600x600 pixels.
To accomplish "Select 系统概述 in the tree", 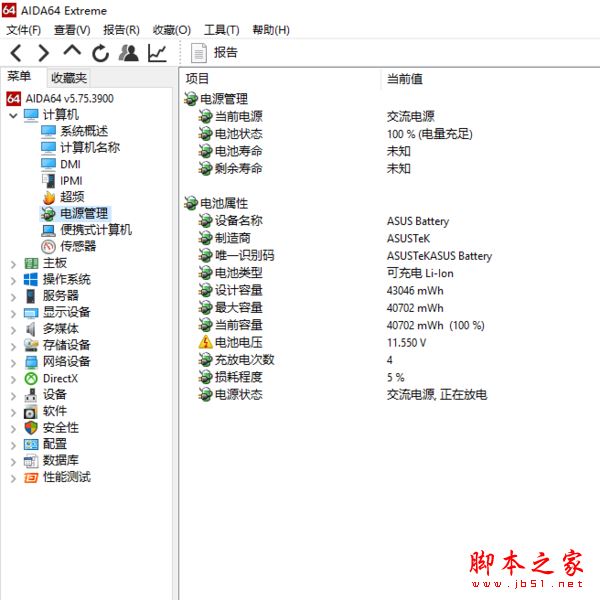I will (84, 131).
